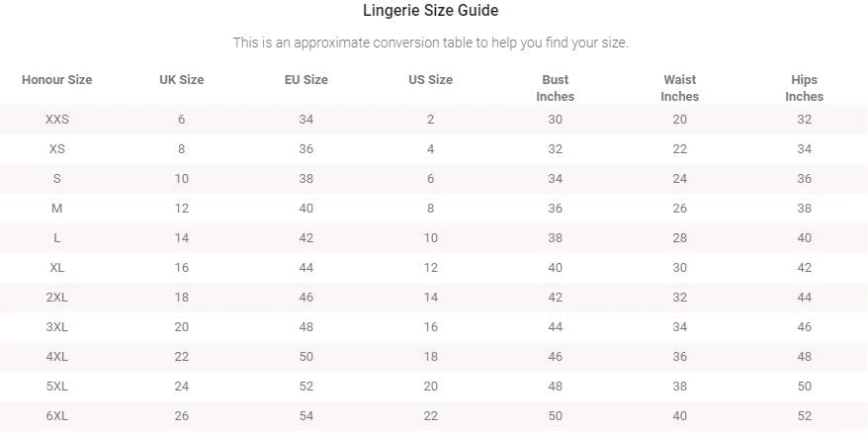Click the Hips Inches column header
This screenshot has width=868, height=434.
pyautogui.click(x=805, y=88)
